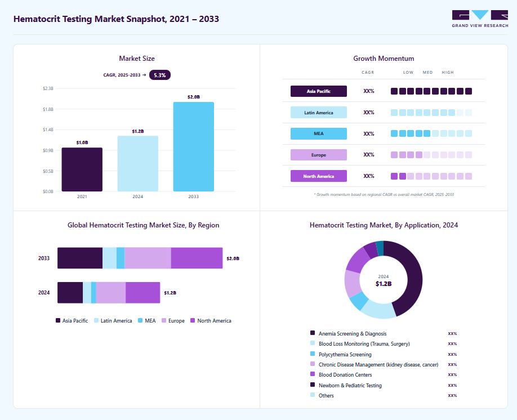Click the HIGH column header
This screenshot has height=420, width=517.
click(448, 72)
